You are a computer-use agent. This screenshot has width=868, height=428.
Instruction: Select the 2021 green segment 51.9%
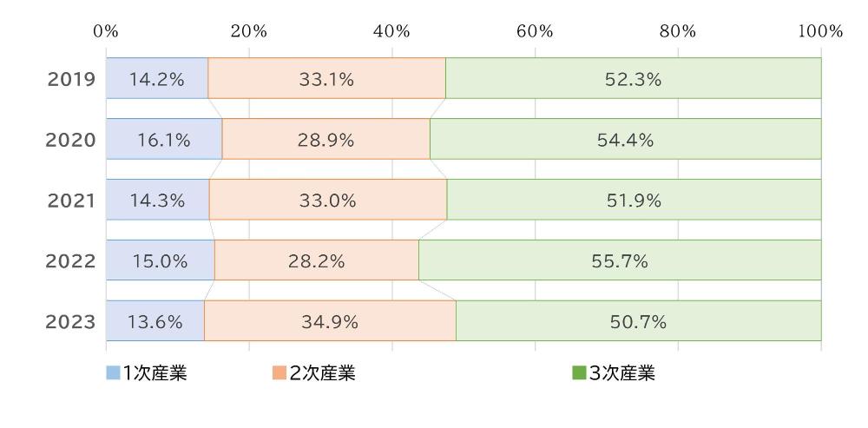coord(634,201)
